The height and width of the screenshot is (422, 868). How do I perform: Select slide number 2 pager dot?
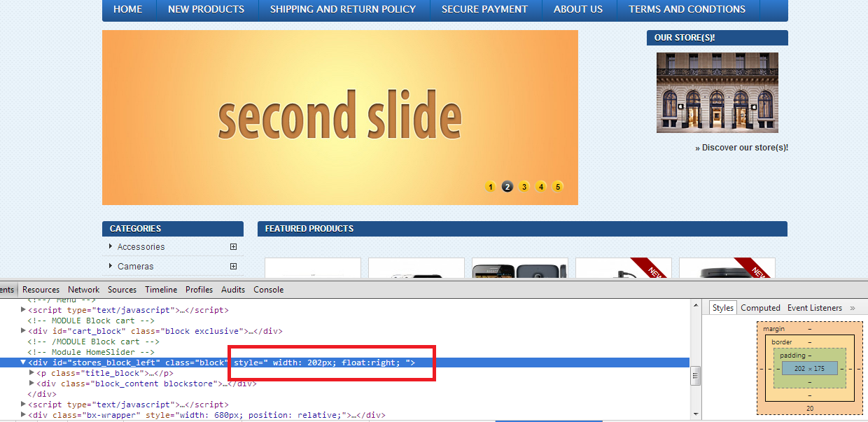coord(507,186)
